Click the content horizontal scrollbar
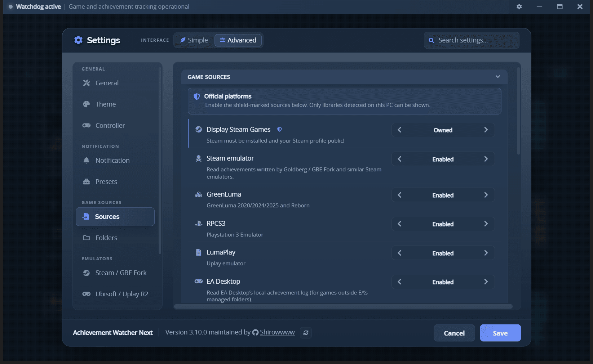593x364 pixels. coord(343,306)
